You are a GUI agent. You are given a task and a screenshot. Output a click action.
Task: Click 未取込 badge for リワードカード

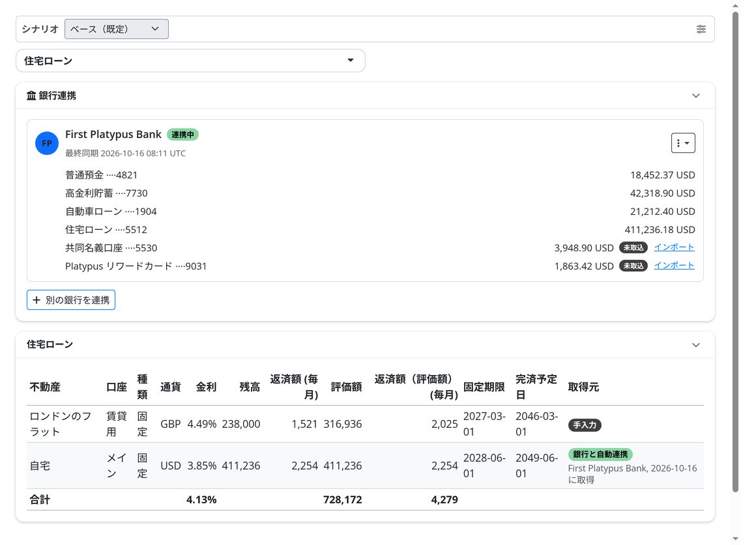tap(633, 266)
